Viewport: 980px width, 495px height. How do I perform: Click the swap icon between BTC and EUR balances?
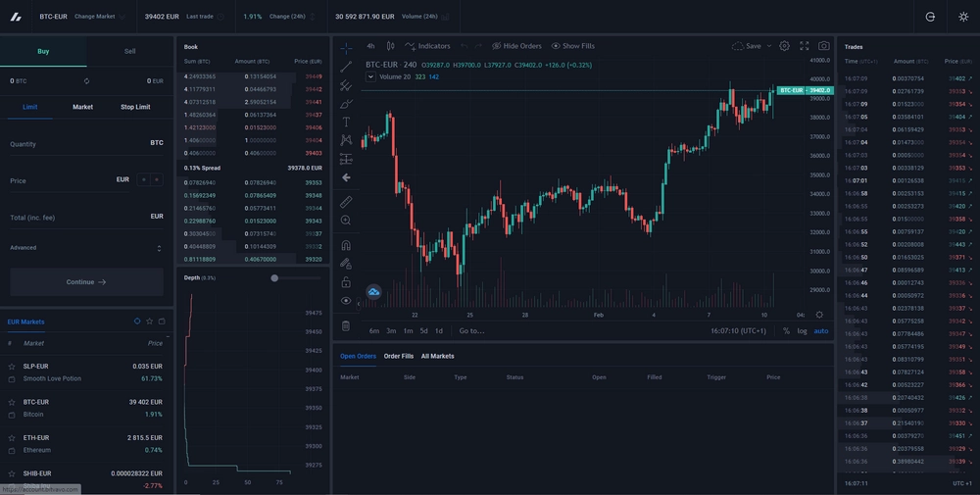(x=86, y=81)
